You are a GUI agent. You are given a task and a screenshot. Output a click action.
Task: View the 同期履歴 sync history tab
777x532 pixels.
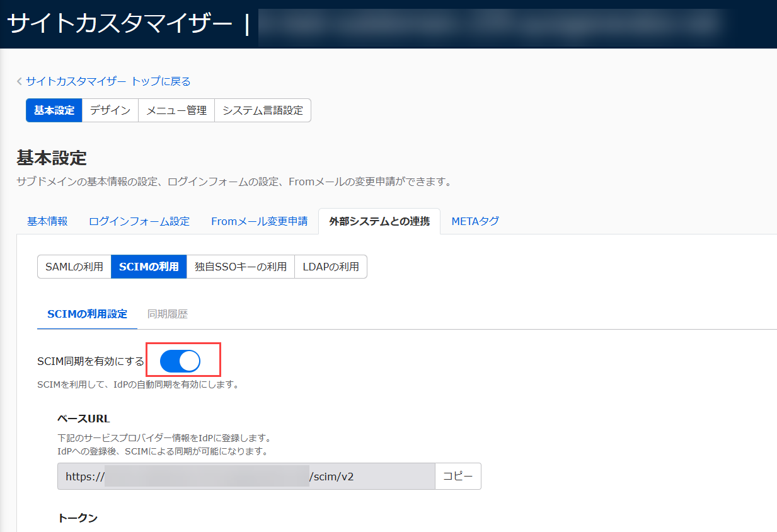click(x=167, y=313)
